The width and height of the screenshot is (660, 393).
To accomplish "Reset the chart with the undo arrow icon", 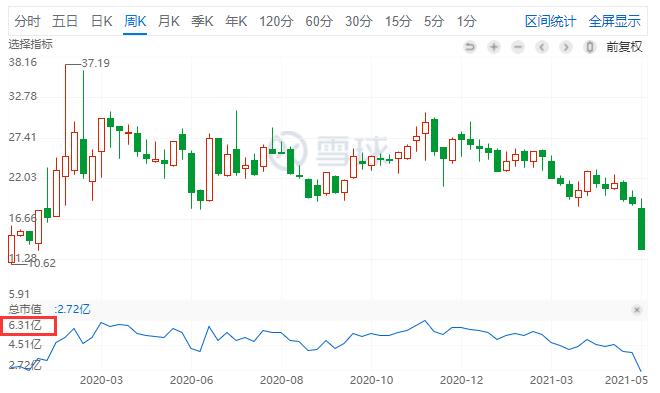I will point(469,47).
